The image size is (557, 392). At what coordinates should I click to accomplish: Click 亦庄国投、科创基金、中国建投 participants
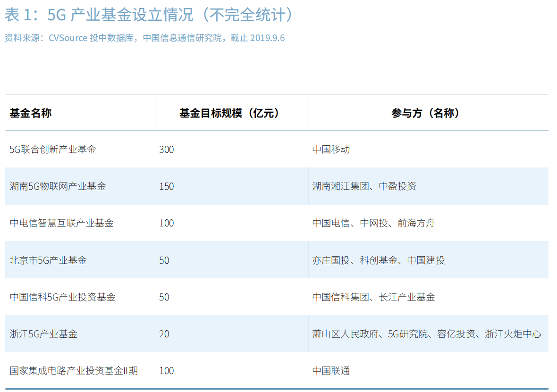pos(378,260)
